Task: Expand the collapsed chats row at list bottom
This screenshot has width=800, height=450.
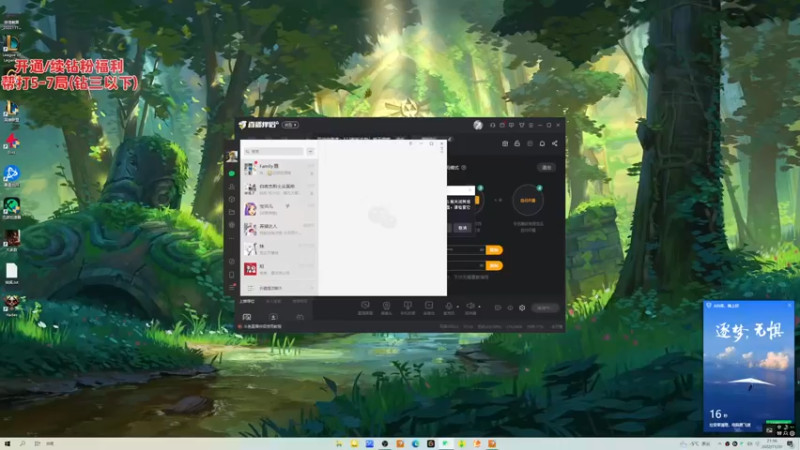Action: pyautogui.click(x=279, y=288)
